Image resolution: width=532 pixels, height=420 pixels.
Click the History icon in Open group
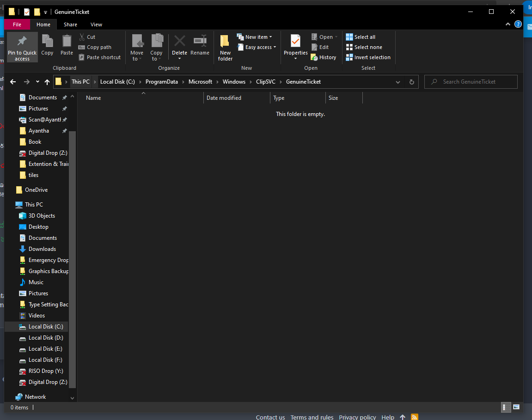coord(314,57)
